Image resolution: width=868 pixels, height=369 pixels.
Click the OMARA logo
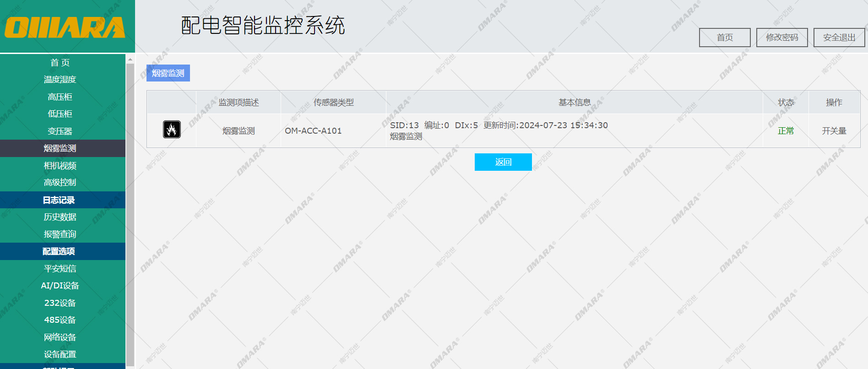pos(65,27)
